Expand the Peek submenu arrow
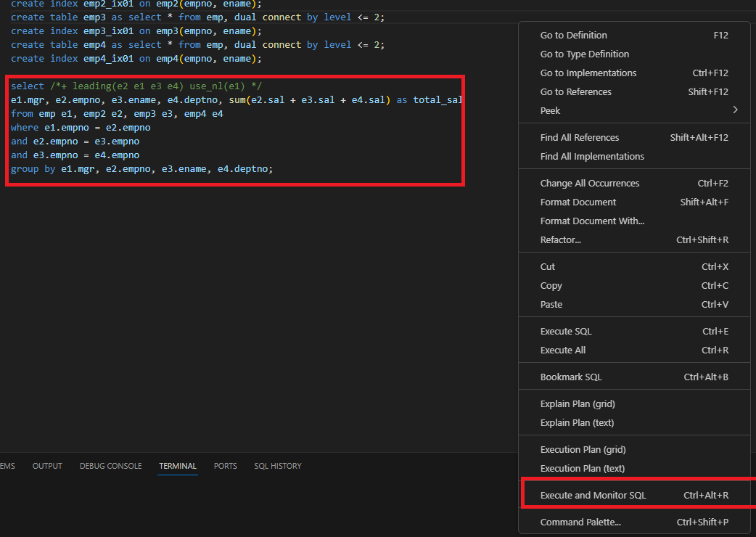The height and width of the screenshot is (537, 756). 735,110
